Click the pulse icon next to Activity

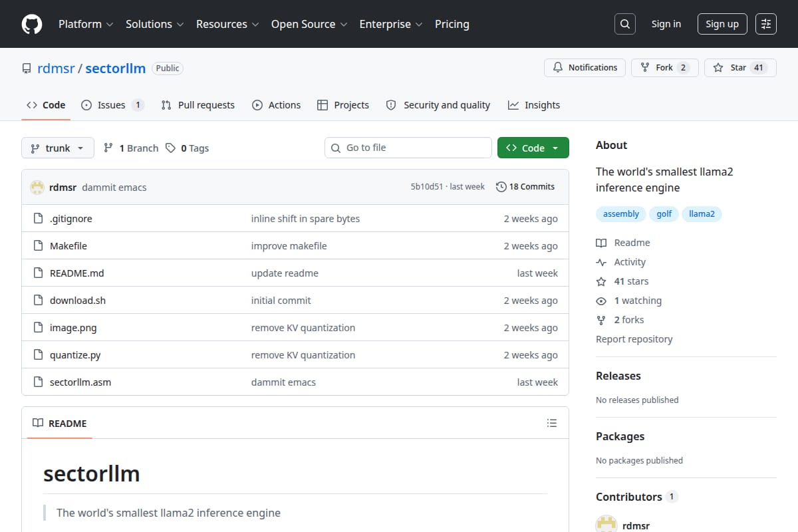tap(601, 262)
